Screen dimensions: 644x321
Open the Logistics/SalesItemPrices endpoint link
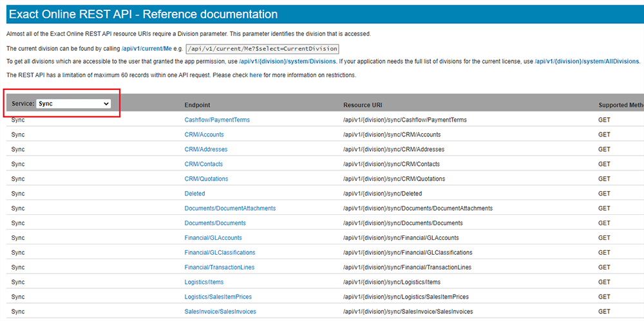(218, 297)
